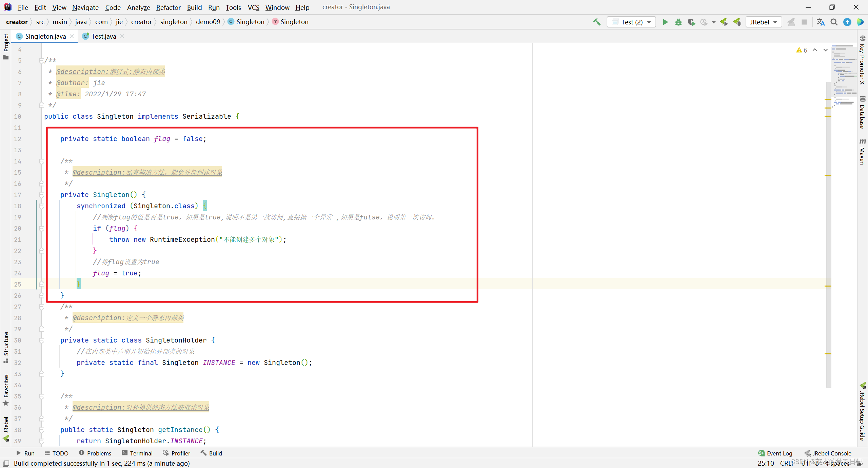Switch to the Test.java tab

103,36
